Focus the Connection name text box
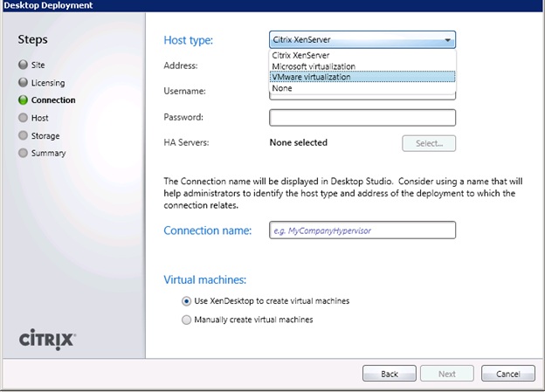 [362, 230]
